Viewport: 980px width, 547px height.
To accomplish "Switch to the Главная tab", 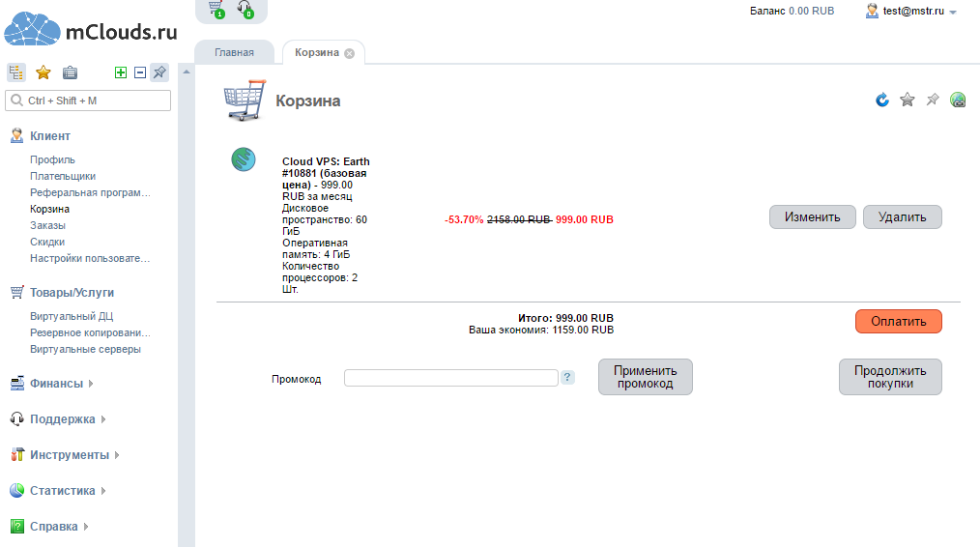I will pyautogui.click(x=235, y=52).
